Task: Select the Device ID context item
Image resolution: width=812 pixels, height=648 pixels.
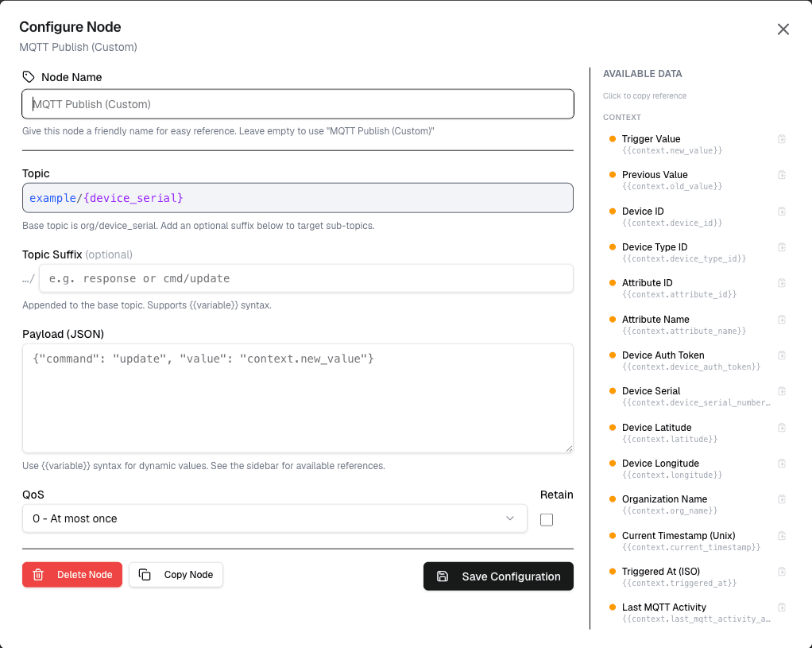Action: [697, 217]
